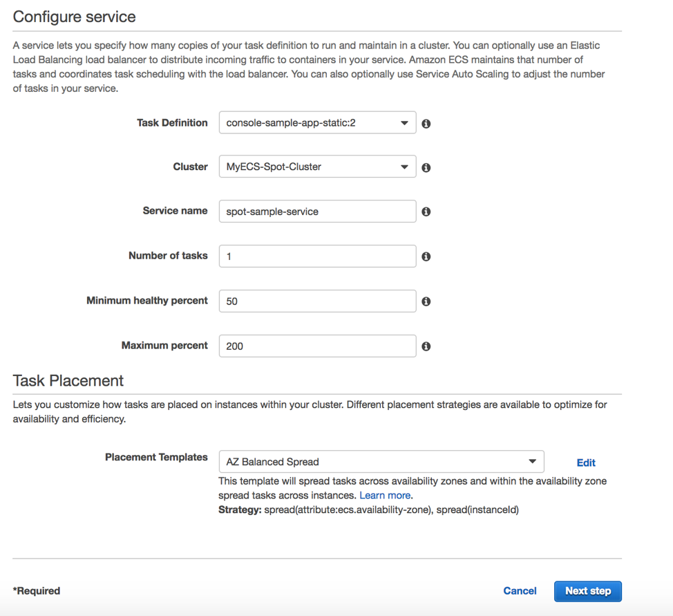Click the info icon beside Task Definition

point(426,124)
